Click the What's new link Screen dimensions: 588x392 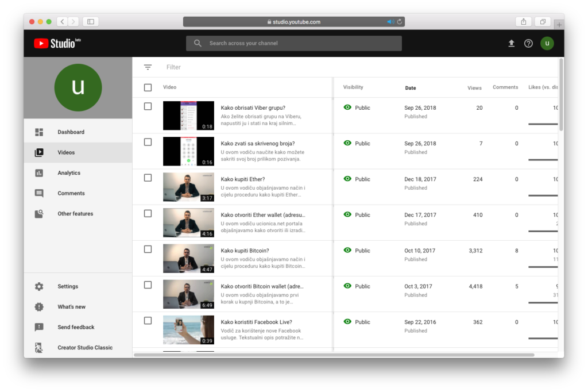(71, 307)
